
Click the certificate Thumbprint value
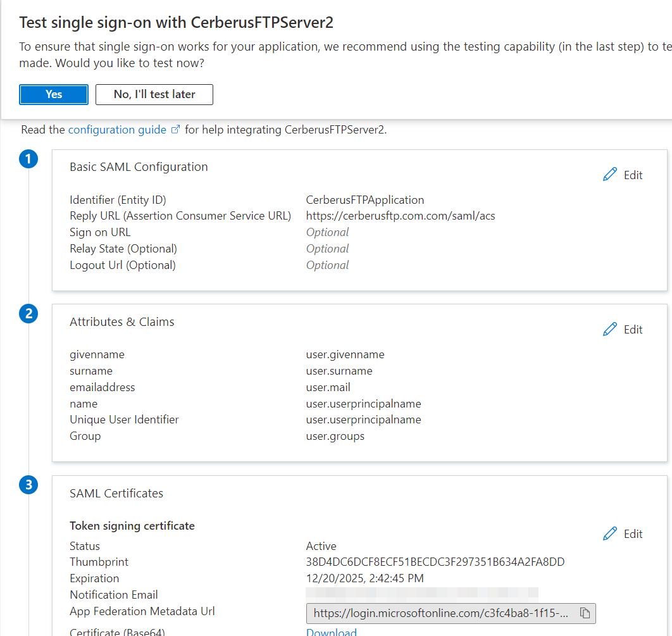click(435, 562)
